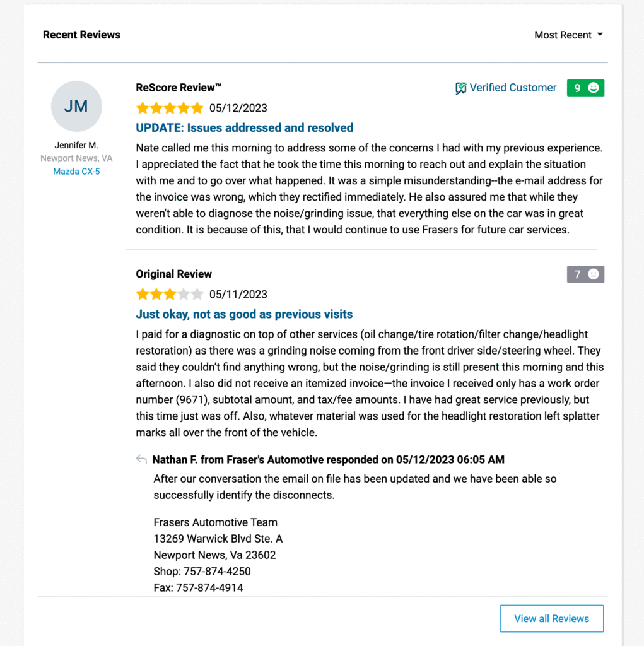Click reviewer name Jennifer M.
Screen dimensions: 644x646
(76, 145)
